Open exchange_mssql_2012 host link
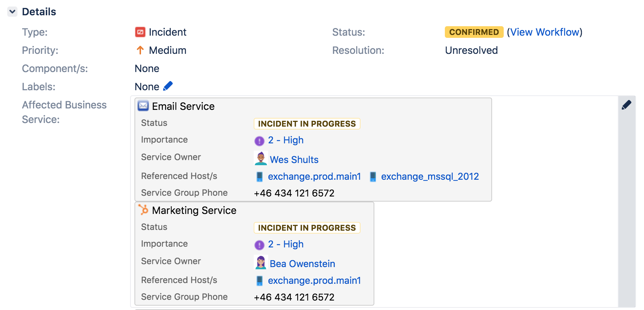This screenshot has height=310, width=644. 430,176
